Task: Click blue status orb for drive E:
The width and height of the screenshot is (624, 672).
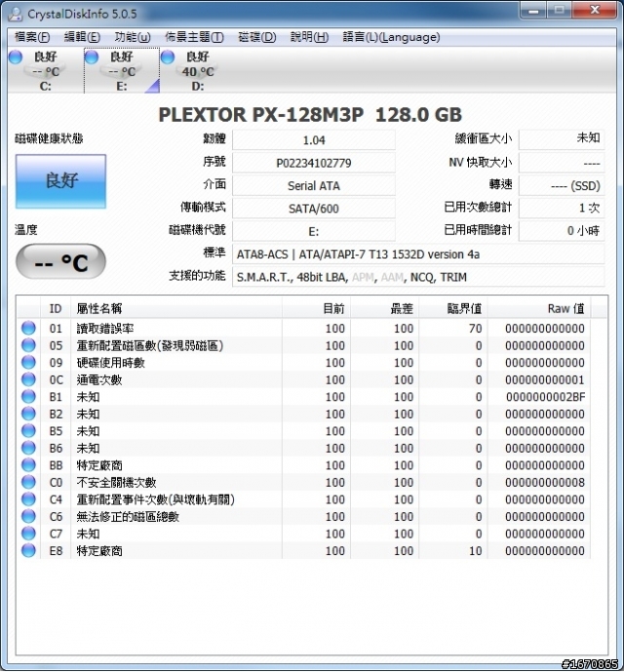Action: pyautogui.click(x=92, y=57)
